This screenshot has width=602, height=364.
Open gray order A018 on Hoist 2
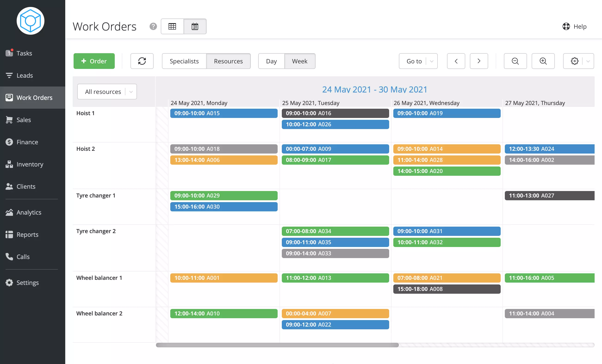click(224, 149)
